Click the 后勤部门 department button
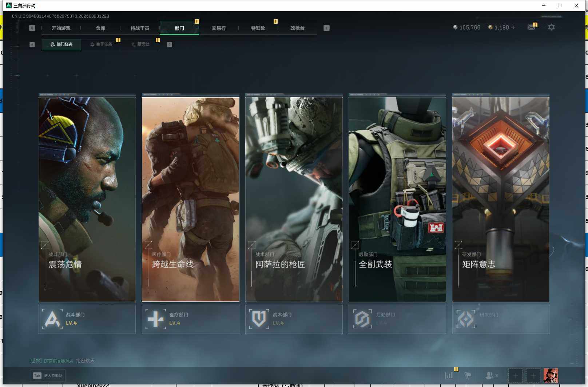588x387 pixels. [397, 319]
